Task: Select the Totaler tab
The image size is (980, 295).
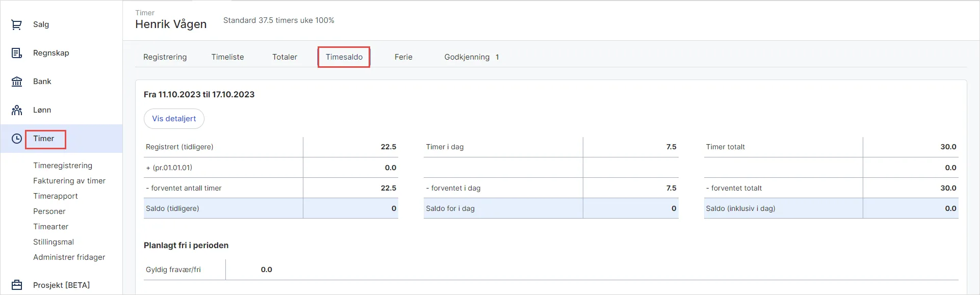Action: pos(285,57)
